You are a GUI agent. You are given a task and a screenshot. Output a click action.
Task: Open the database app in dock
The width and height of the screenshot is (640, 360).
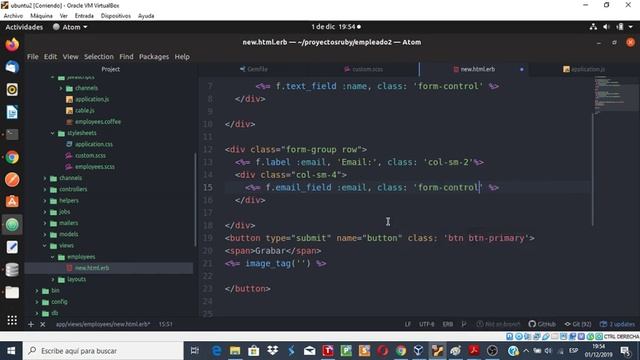tap(12, 269)
